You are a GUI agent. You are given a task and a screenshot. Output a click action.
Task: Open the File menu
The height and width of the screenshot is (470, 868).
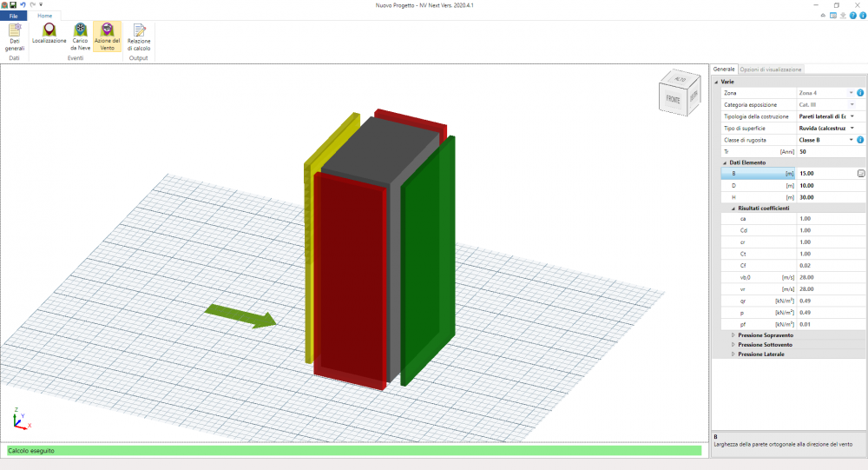point(13,17)
